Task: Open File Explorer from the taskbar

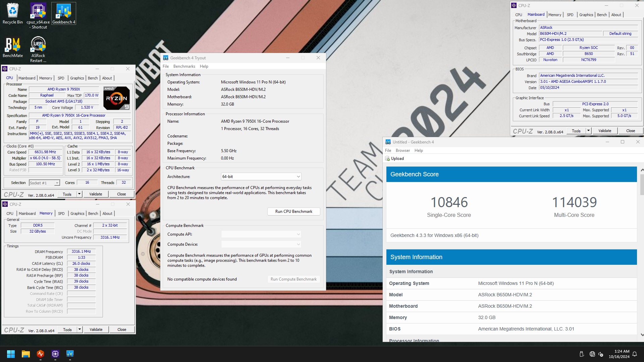Action: coord(26,354)
